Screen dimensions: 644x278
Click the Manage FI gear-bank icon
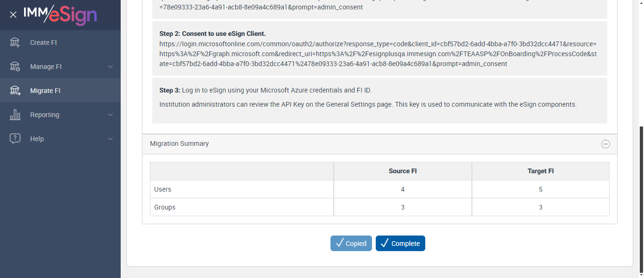tap(15, 67)
